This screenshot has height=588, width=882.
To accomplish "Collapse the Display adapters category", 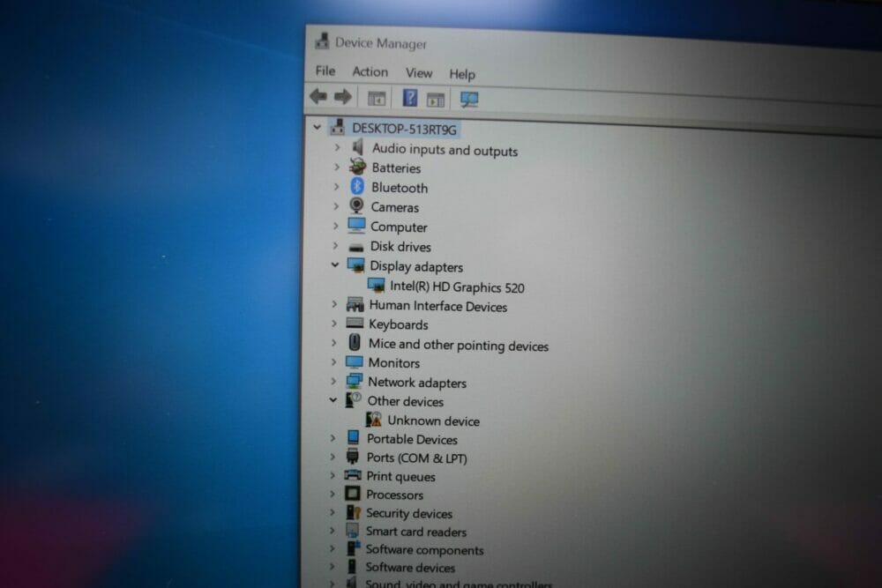I will (334, 264).
